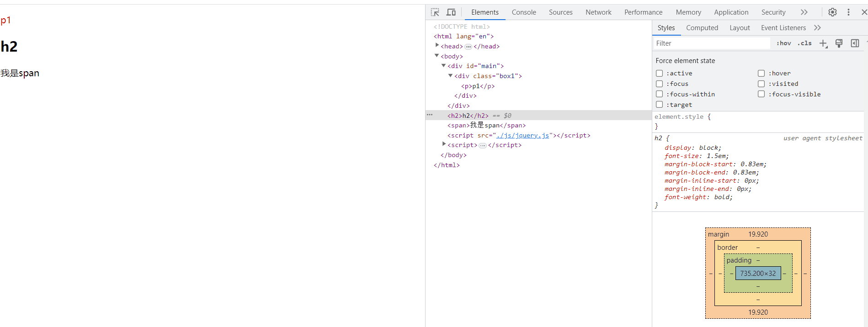Select the Elements tab
The width and height of the screenshot is (868, 327).
click(485, 12)
